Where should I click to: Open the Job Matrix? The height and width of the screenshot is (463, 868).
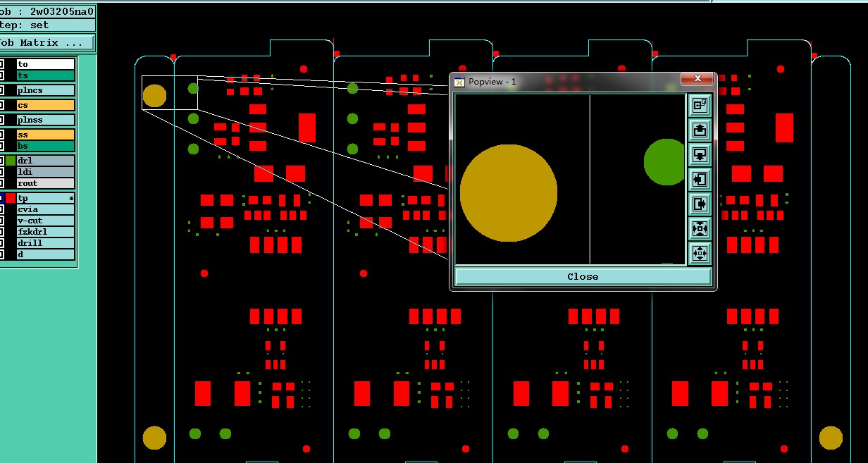click(46, 43)
